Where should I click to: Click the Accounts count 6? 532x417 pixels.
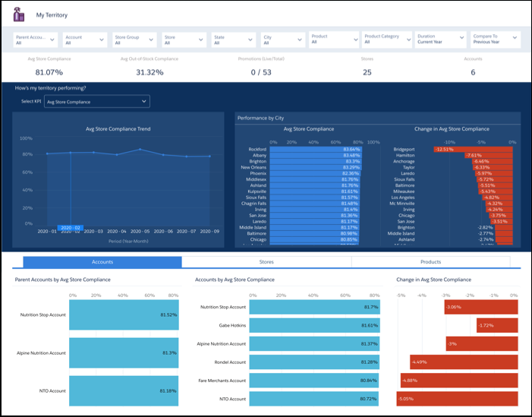[473, 72]
